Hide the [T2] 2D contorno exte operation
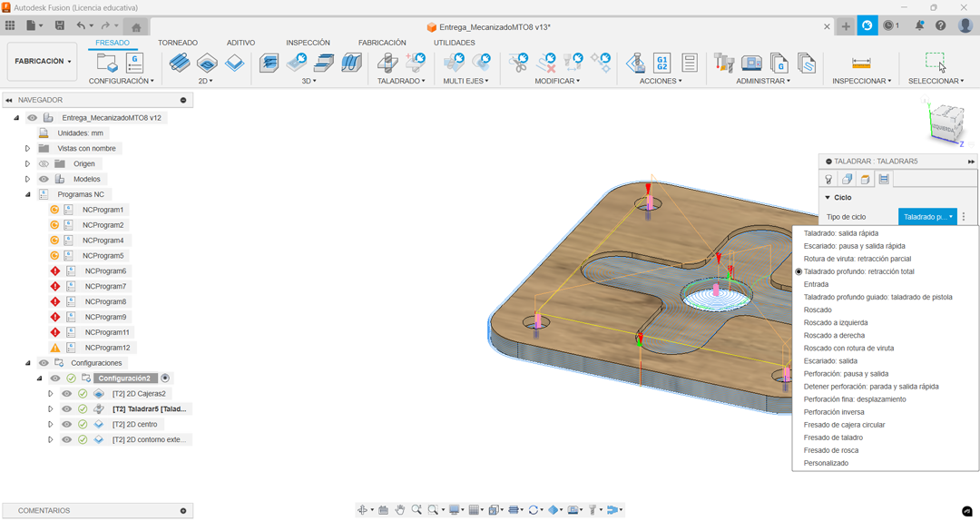Image resolution: width=980 pixels, height=521 pixels. [x=67, y=439]
